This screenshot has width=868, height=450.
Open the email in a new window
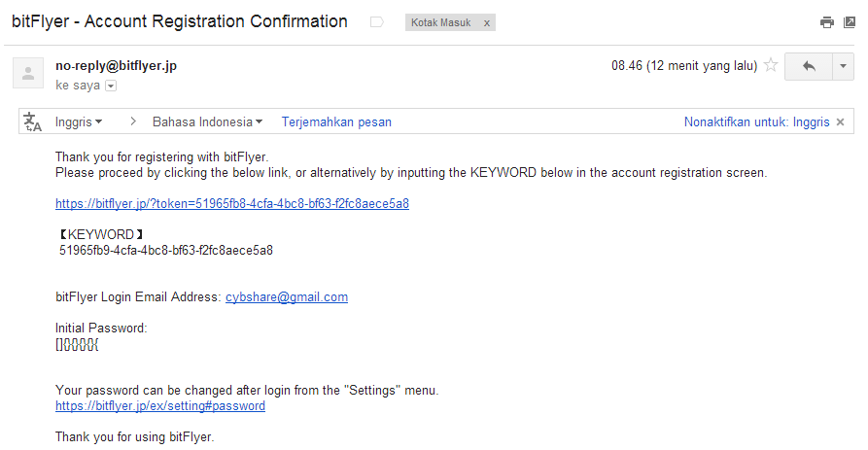click(849, 22)
